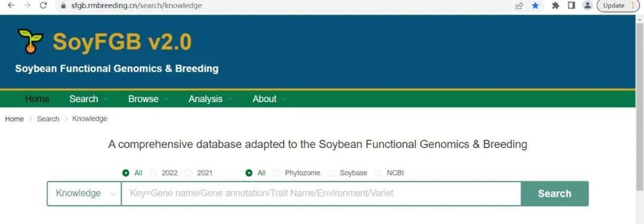Click the green Search button
Screen dimensions: 644x224
click(555, 194)
